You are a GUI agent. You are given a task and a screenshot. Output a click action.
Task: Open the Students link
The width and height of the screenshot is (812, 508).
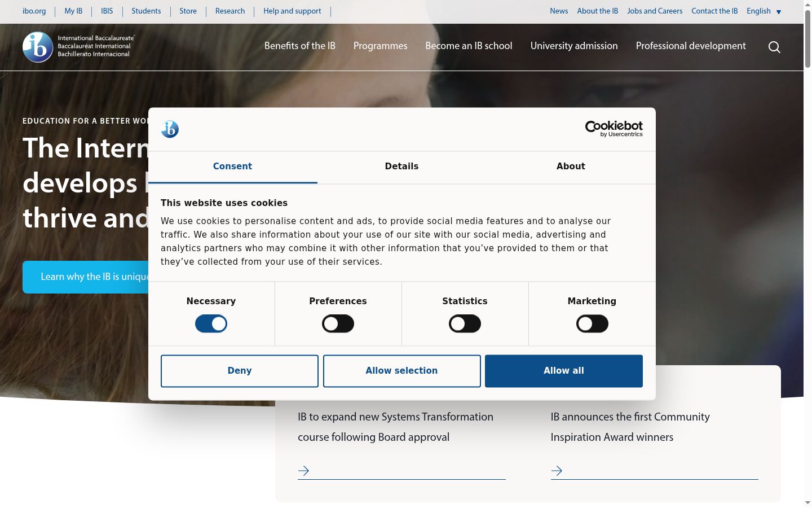click(146, 11)
